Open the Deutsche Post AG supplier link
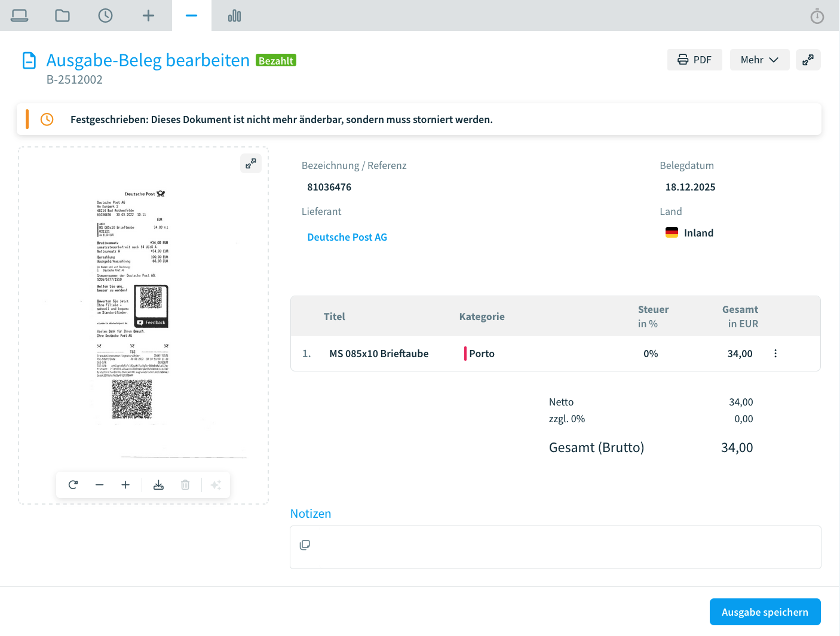 click(347, 237)
